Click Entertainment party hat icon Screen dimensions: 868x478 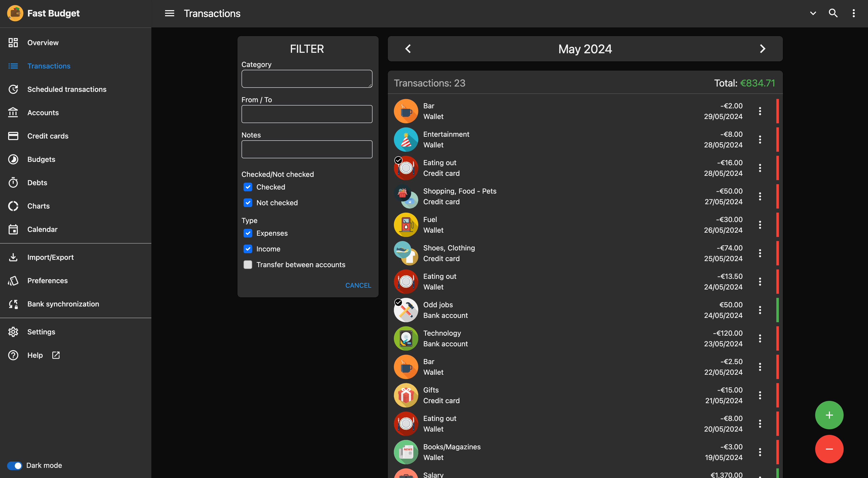406,139
